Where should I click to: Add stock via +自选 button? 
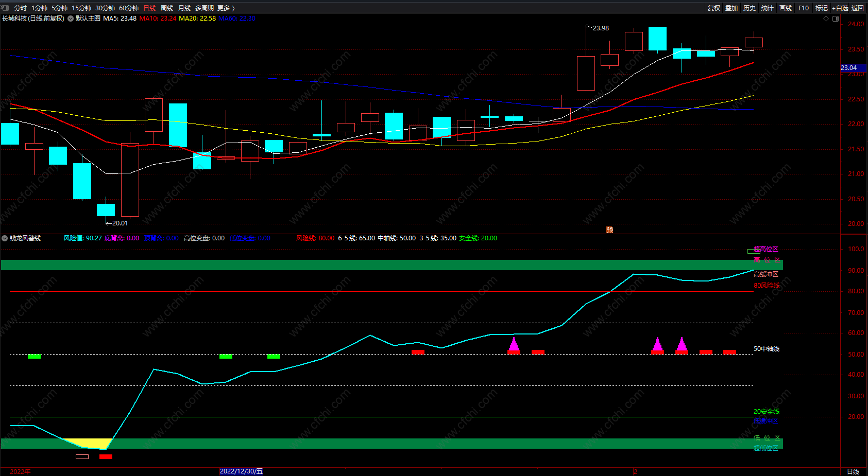click(840, 8)
